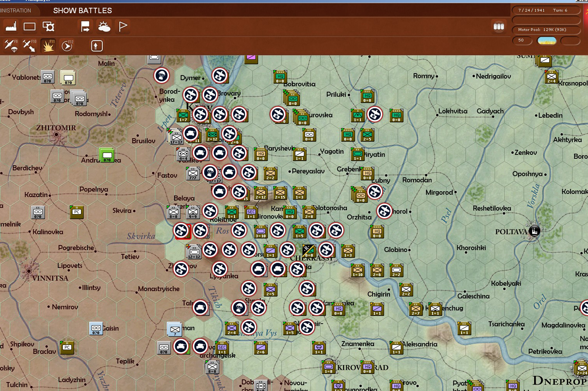This screenshot has width=588, height=391.
Task: Open the battle marker right of Dymer
Action: pos(220,75)
